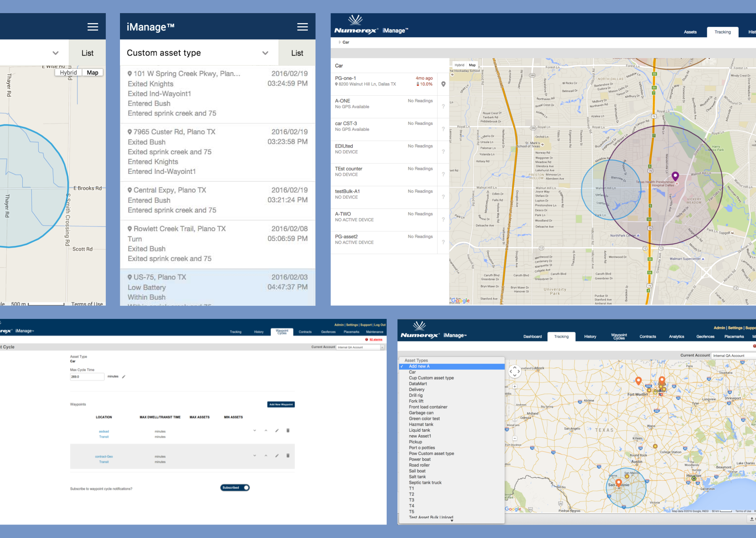The width and height of the screenshot is (756, 538).
Task: Move the contract-Geo waypoint down with its arrow
Action: coord(255,456)
